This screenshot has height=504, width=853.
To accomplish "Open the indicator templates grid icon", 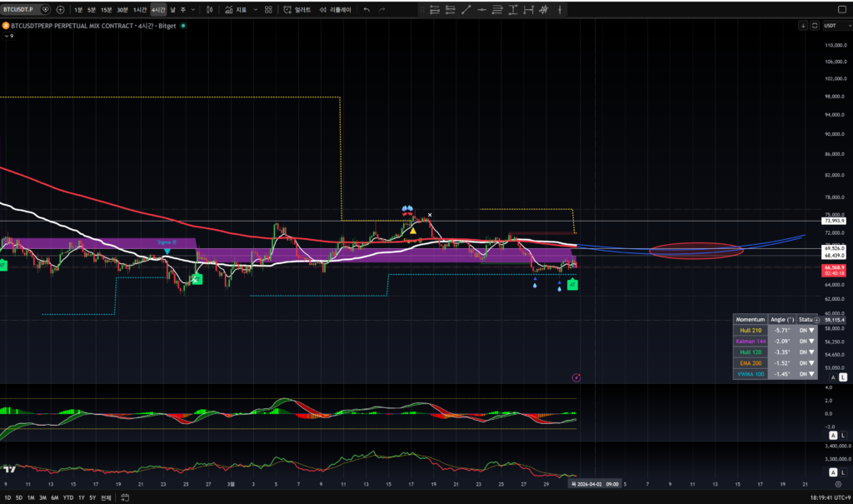I will (x=268, y=10).
